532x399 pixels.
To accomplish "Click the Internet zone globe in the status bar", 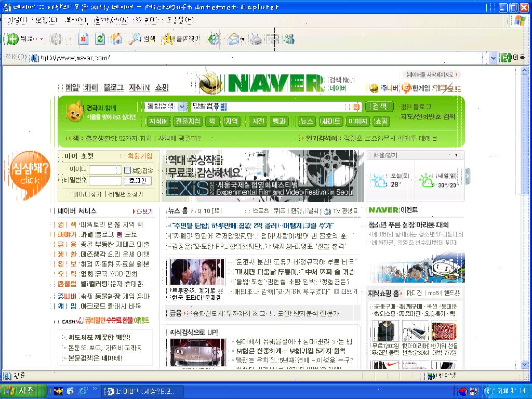I will point(431,376).
